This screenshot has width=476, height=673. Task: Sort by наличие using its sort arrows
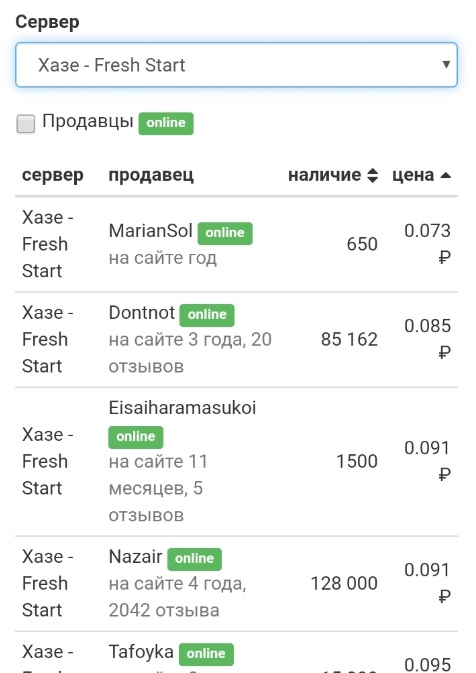(x=373, y=175)
